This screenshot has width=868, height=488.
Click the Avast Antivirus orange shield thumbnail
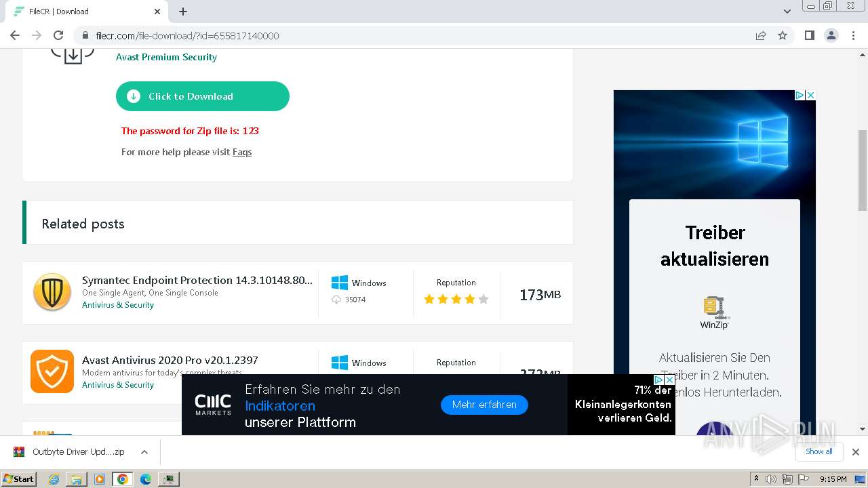(x=52, y=371)
